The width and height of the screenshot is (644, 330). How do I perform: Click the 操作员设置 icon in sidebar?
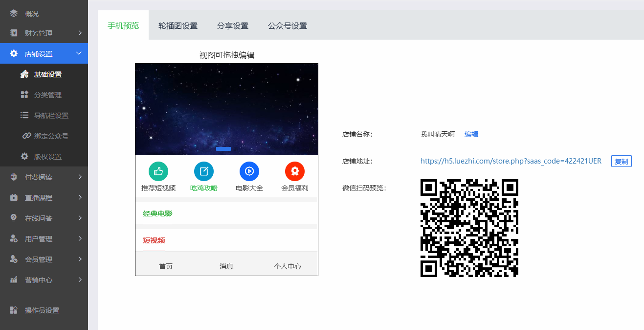coord(14,310)
